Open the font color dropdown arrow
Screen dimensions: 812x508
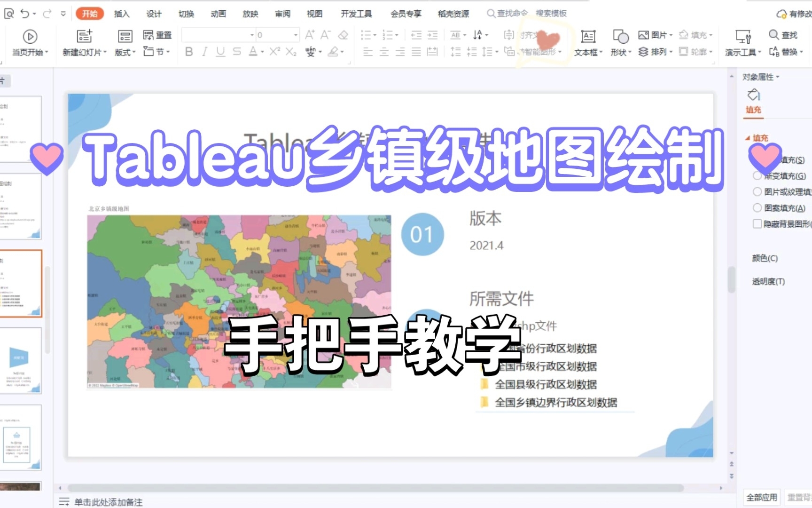click(262, 52)
